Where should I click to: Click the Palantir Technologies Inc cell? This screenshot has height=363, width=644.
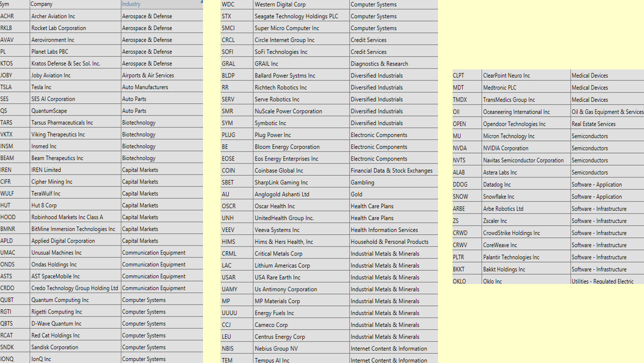(526, 257)
